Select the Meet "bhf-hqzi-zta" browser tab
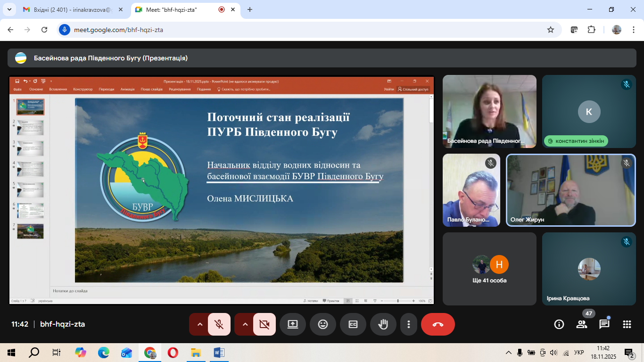Image resolution: width=644 pixels, height=362 pixels. tap(174, 9)
